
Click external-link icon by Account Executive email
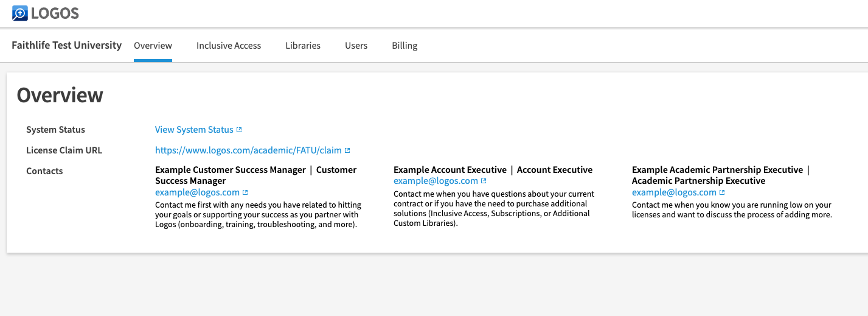tap(484, 181)
